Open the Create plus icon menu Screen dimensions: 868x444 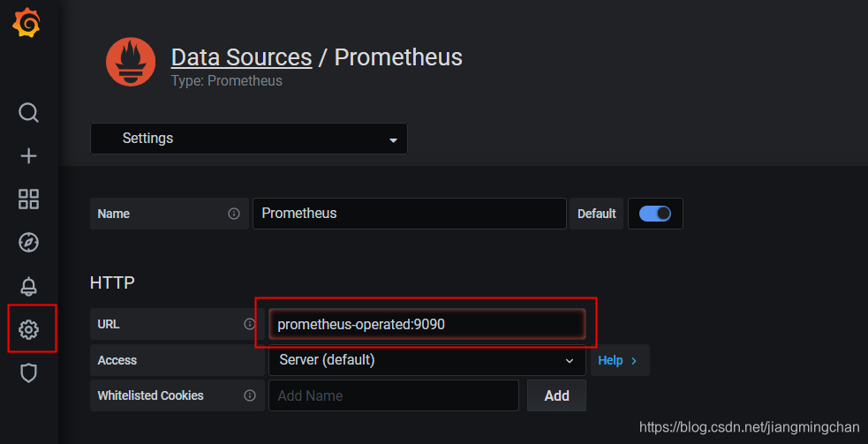point(29,156)
